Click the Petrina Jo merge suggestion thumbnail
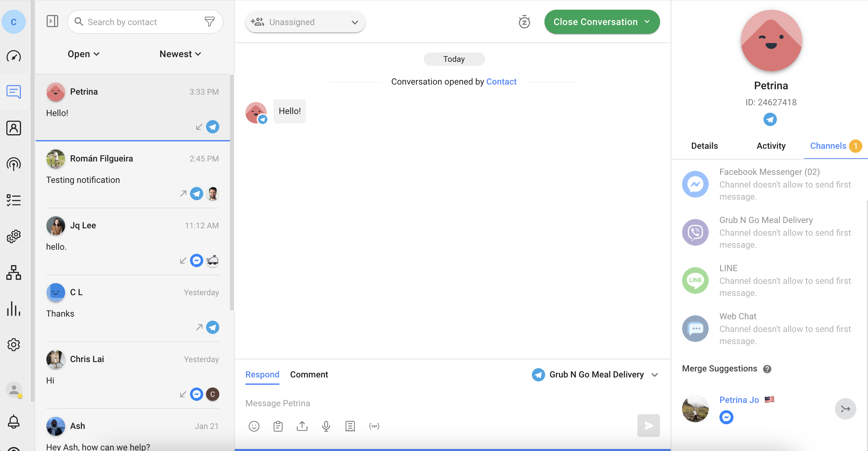 [x=695, y=409]
